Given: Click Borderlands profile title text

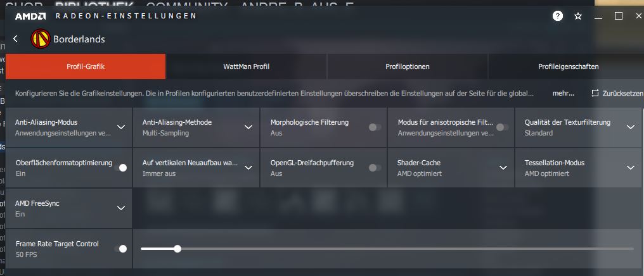Looking at the screenshot, I should [79, 39].
